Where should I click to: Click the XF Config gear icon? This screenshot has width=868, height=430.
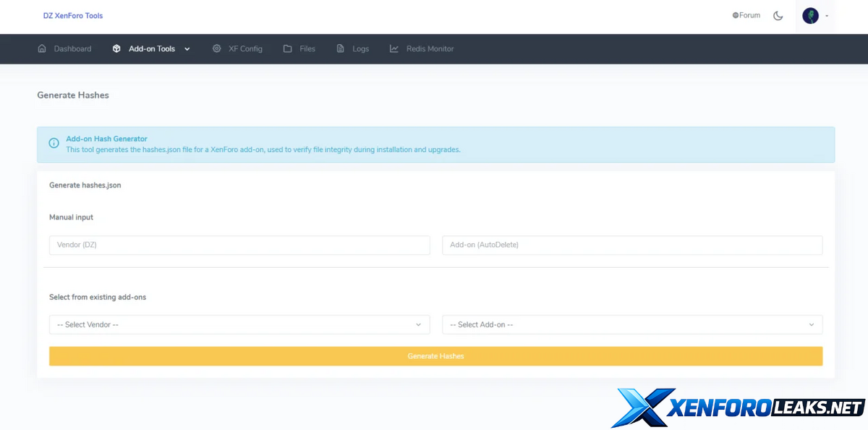[x=216, y=49]
